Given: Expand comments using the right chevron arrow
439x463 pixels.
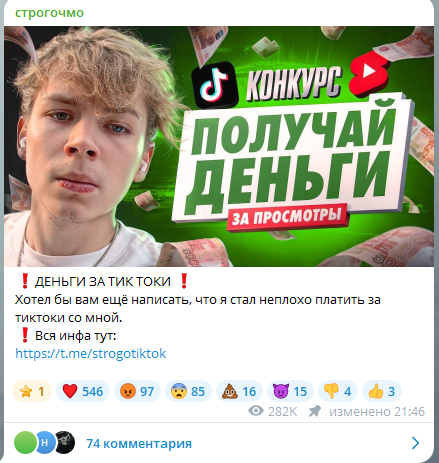Looking at the screenshot, I should (x=415, y=443).
